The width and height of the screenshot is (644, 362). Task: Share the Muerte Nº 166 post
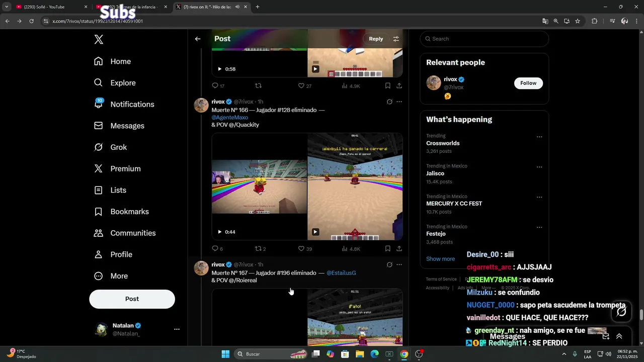[399, 249]
